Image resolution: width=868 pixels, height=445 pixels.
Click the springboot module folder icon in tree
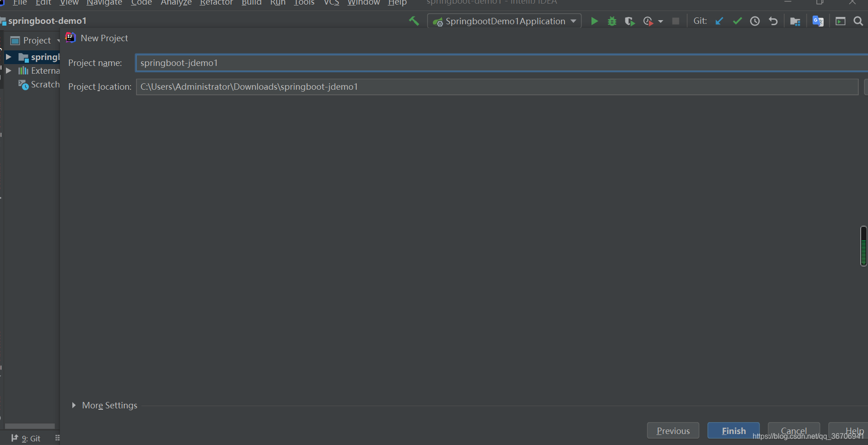click(23, 57)
